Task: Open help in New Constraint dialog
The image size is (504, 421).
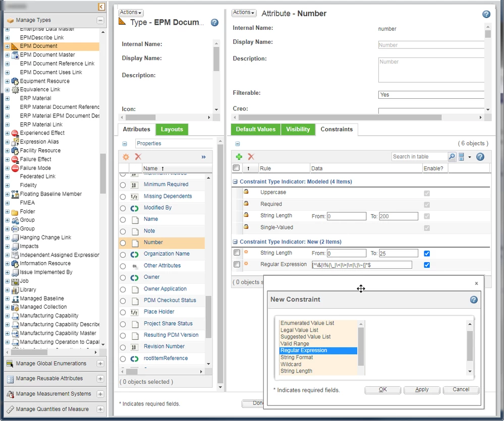Action: [x=473, y=299]
